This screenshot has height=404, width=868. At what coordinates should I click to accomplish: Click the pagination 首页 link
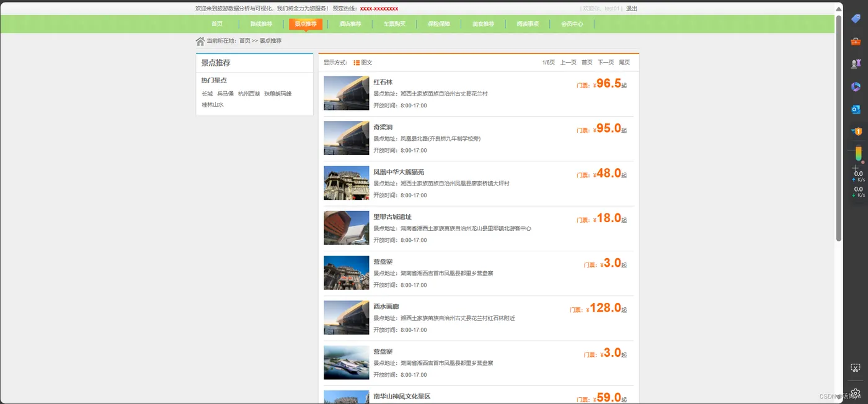pyautogui.click(x=587, y=63)
